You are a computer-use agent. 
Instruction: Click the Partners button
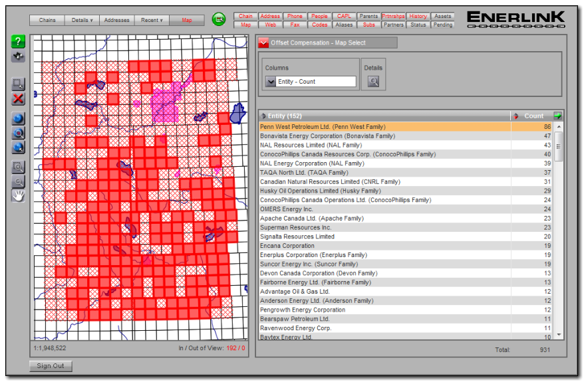[393, 25]
